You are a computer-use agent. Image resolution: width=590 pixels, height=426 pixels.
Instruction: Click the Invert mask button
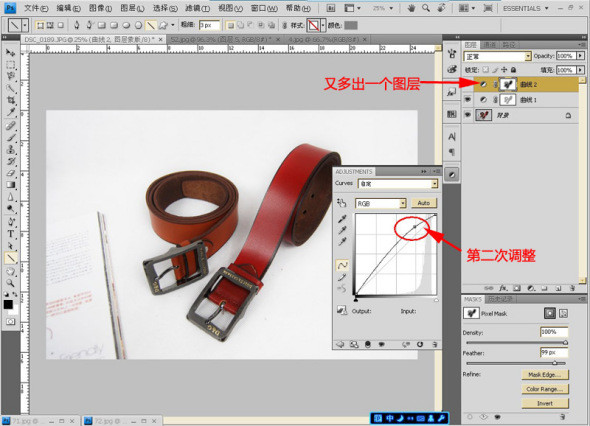pos(545,403)
